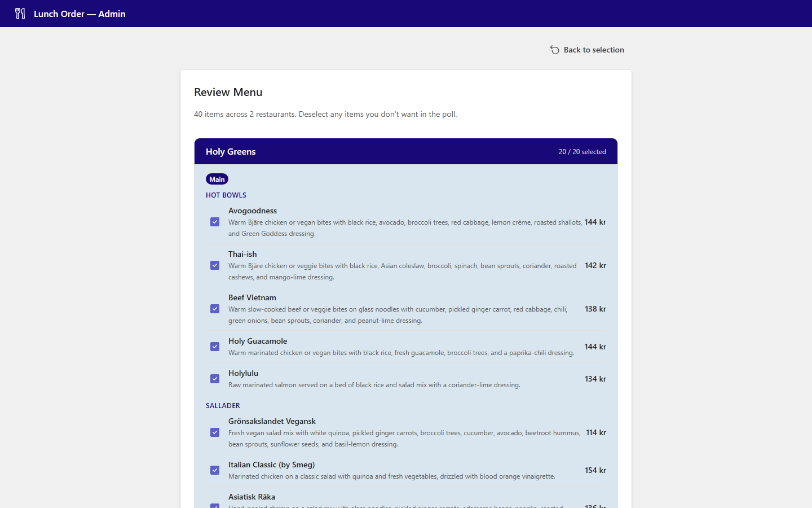Click the HOT BOWLS section heading
The width and height of the screenshot is (812, 508).
click(x=226, y=195)
